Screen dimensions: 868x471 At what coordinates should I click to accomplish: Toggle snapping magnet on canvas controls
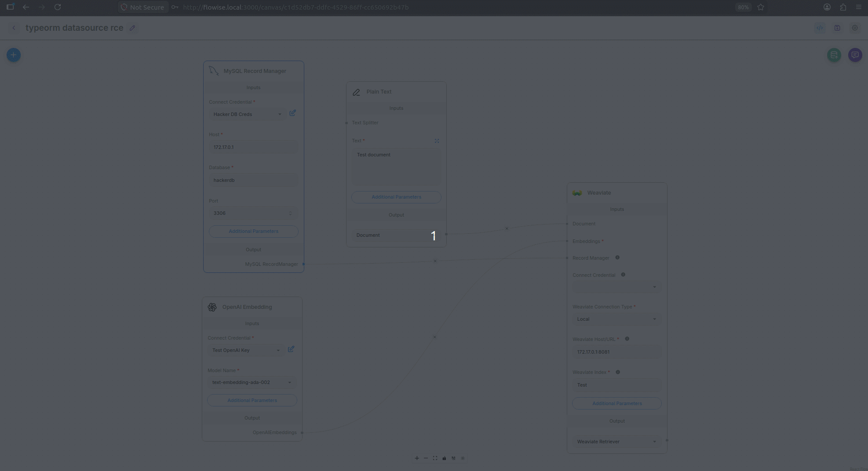(x=453, y=458)
